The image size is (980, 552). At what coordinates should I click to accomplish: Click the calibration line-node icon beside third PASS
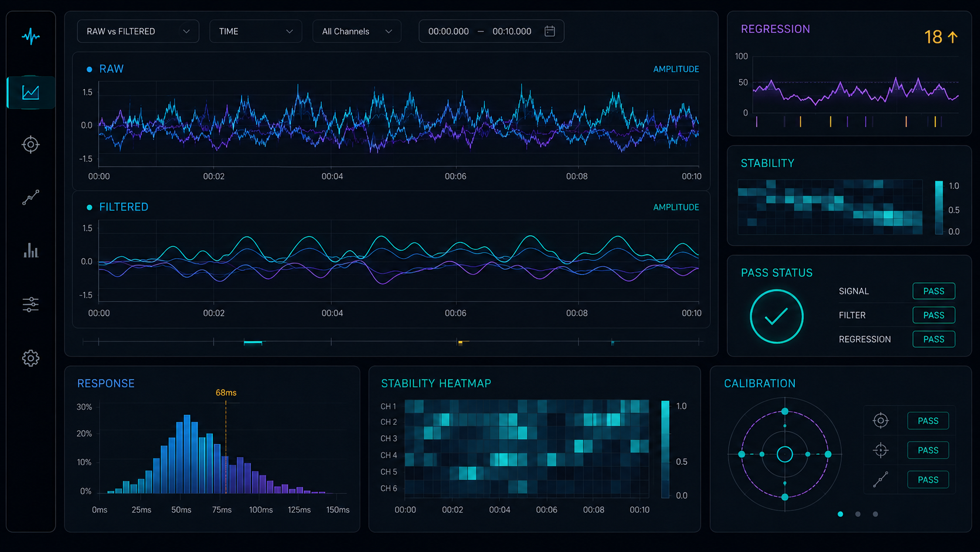click(x=880, y=479)
